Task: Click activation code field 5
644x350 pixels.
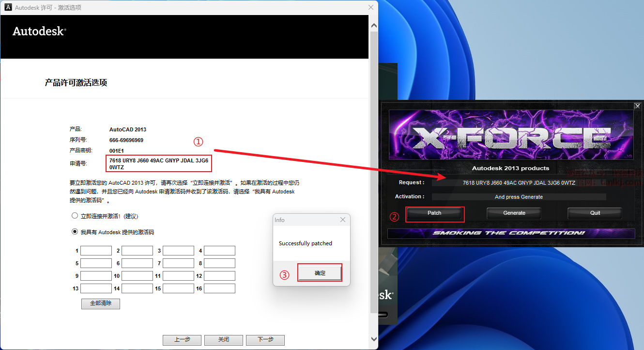Action: pos(96,263)
